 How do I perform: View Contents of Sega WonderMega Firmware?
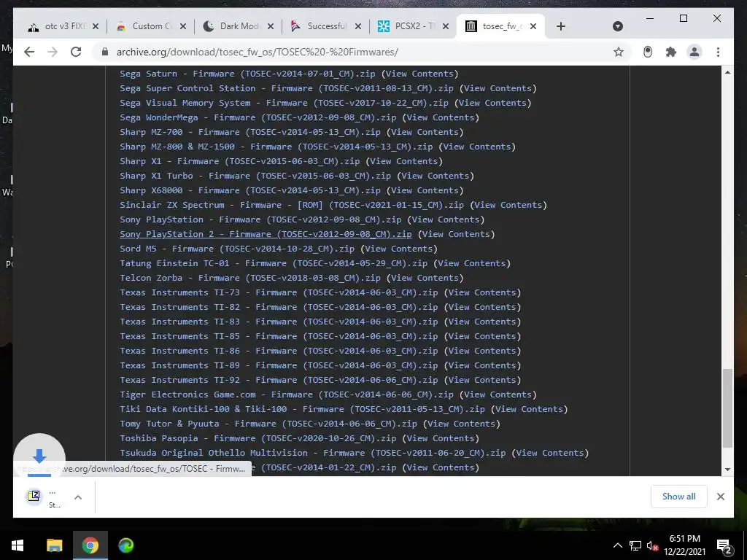[x=441, y=117]
